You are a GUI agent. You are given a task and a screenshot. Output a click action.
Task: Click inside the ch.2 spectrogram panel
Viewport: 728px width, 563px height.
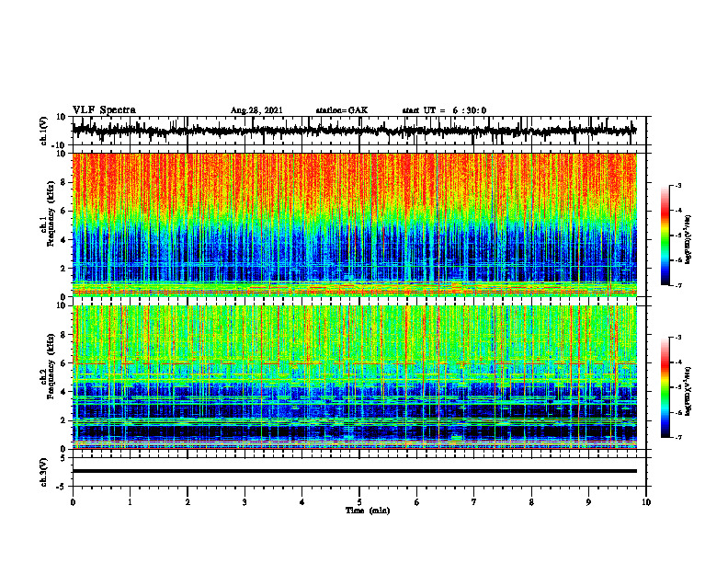(354, 377)
